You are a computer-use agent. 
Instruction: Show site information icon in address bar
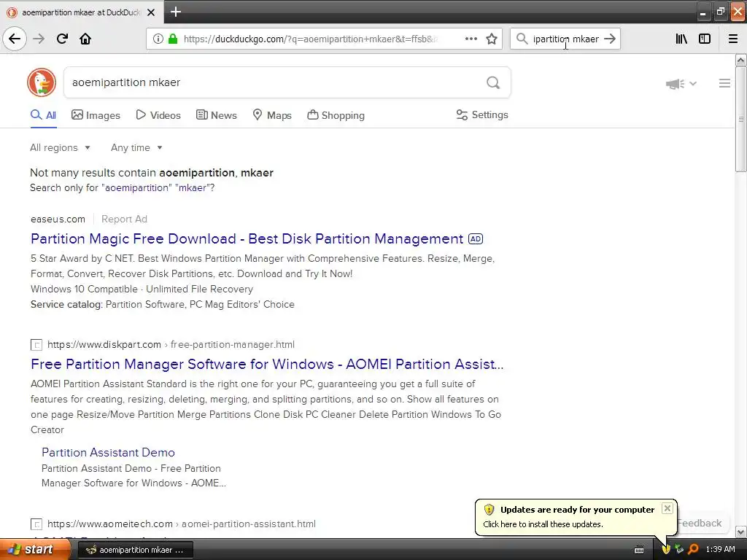pos(158,39)
